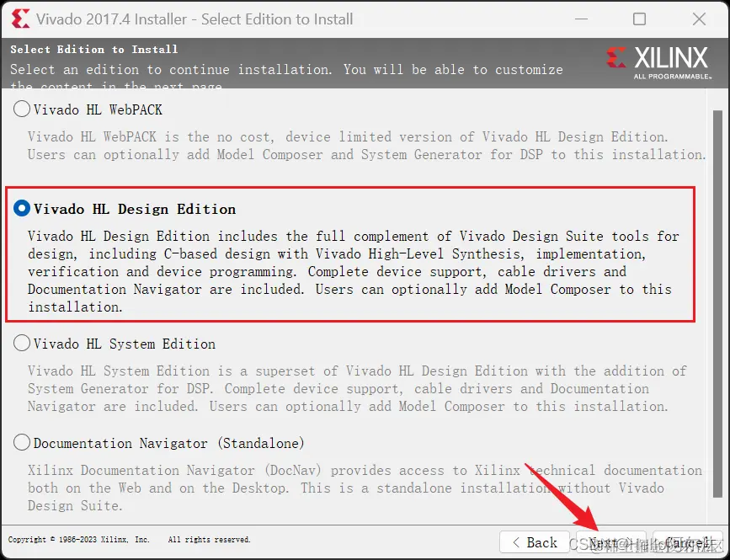Go back with the Back button
730x560 pixels.
click(535, 542)
